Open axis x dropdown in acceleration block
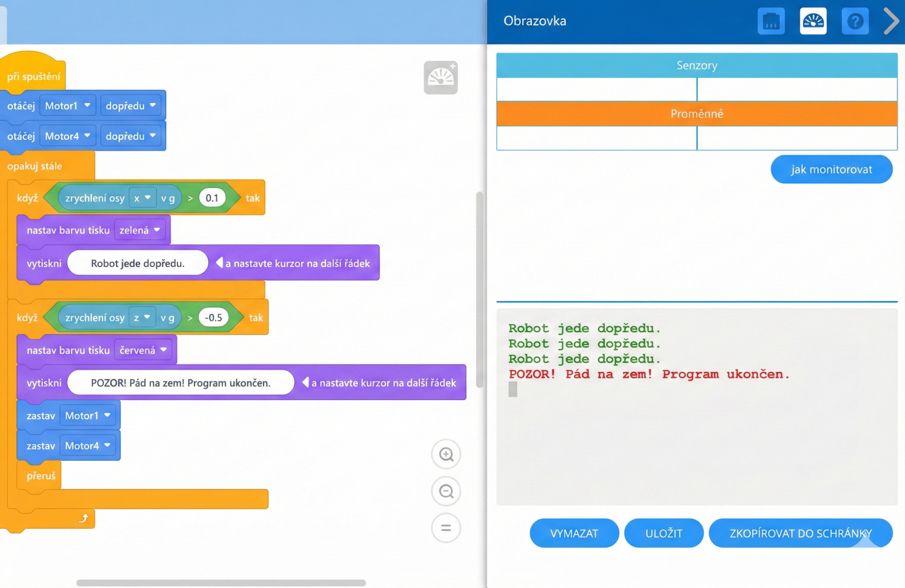 [x=142, y=198]
